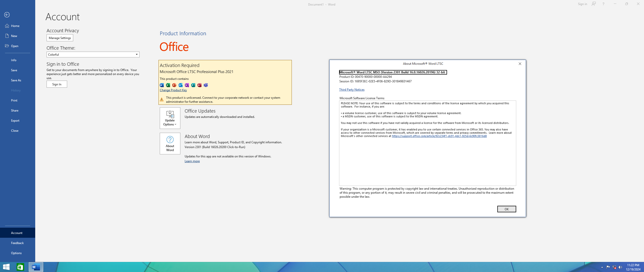Screen dimensions: 644x272
Task: Click the Teams app icon in product list
Action: (x=206, y=85)
